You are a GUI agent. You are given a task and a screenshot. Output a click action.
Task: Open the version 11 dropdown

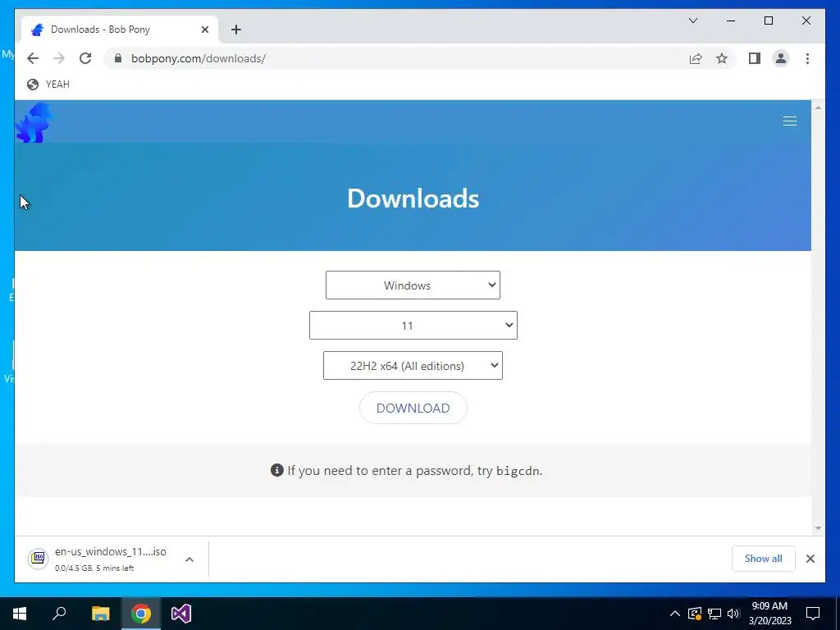click(x=413, y=325)
